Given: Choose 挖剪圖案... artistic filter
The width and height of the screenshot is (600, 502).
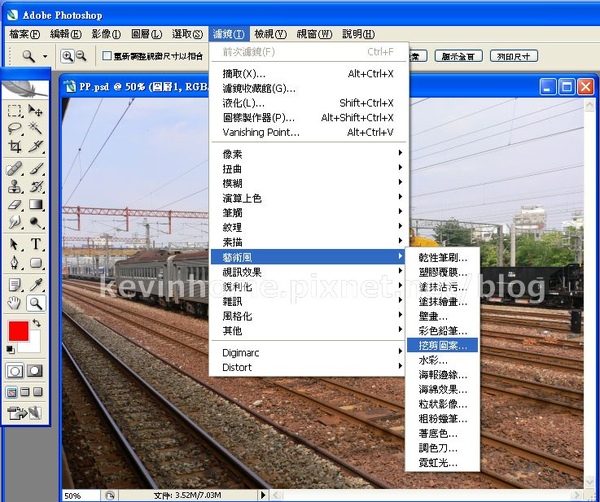Looking at the screenshot, I should point(442,346).
